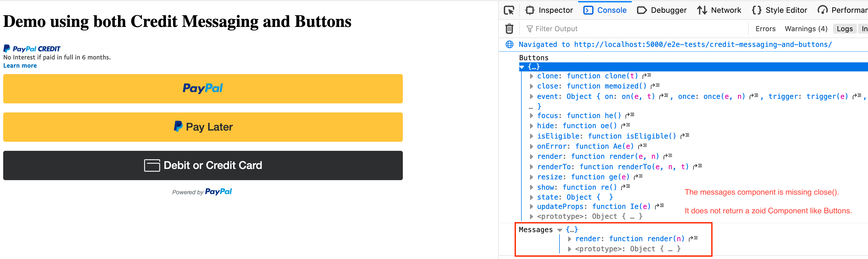The width and height of the screenshot is (868, 259).
Task: Open the Network tab
Action: coord(719,10)
